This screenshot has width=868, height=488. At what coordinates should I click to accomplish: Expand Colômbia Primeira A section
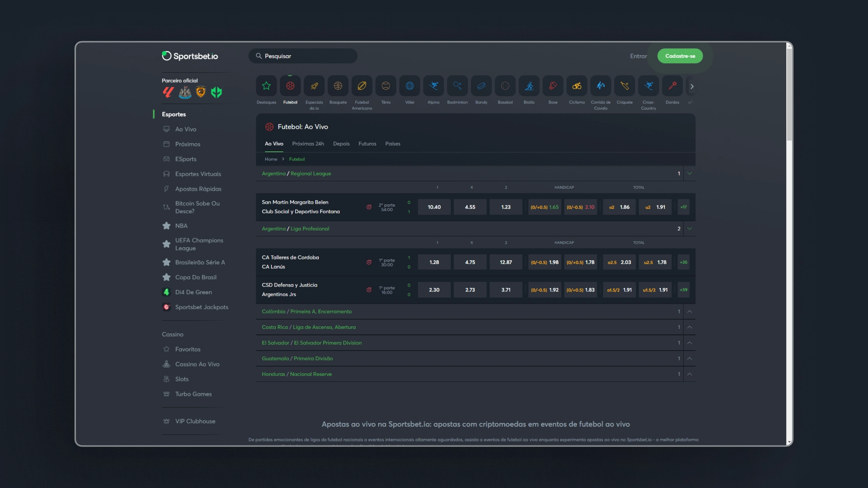(689, 311)
